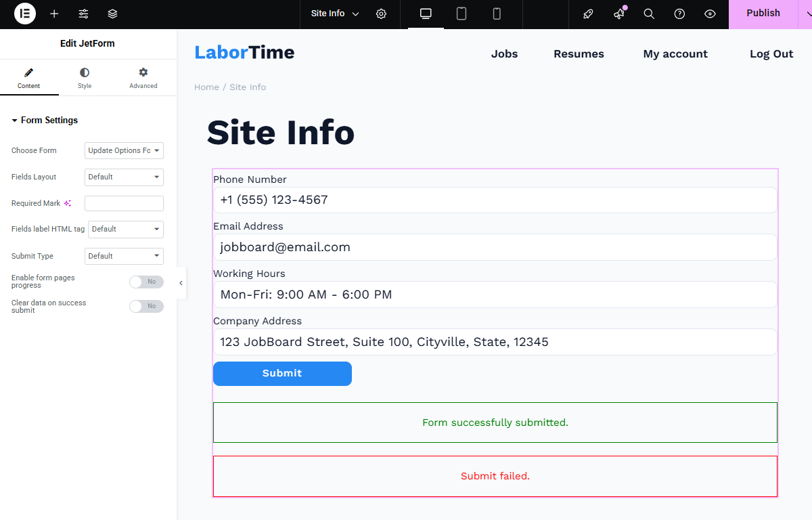Viewport: 812px width, 520px height.
Task: Open the Resumes navigation link
Action: [579, 53]
